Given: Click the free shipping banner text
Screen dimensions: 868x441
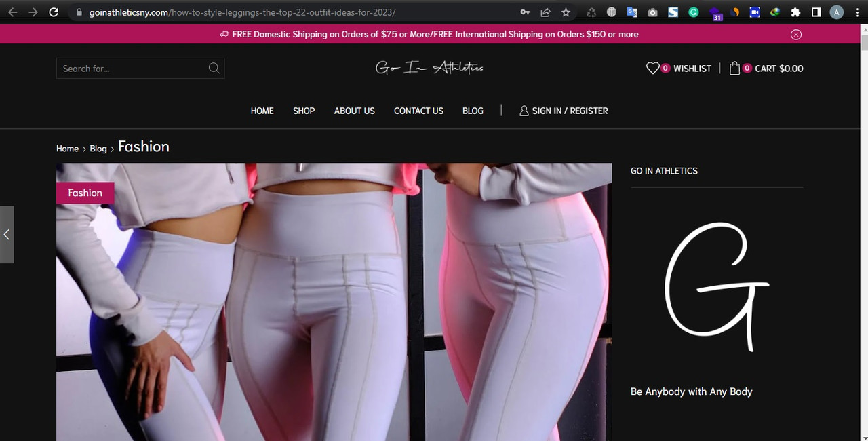Looking at the screenshot, I should coord(435,34).
